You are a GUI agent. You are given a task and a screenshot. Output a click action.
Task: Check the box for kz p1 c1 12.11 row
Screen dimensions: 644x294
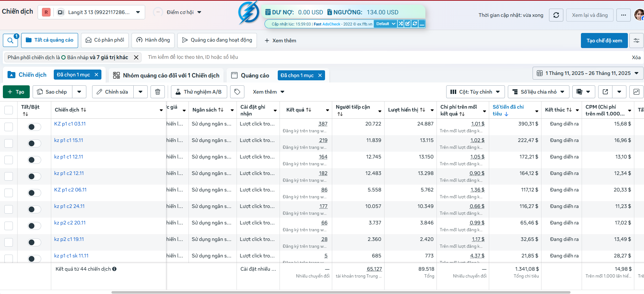(x=9, y=160)
